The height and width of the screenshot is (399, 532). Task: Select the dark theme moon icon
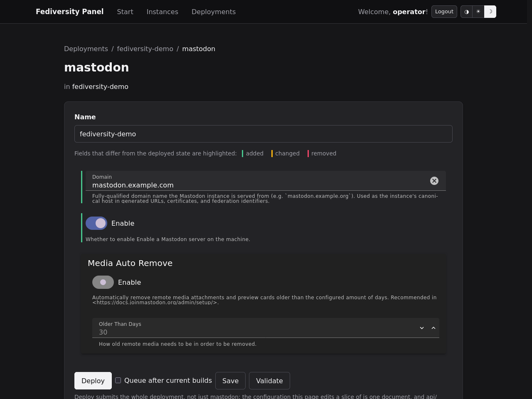490,12
